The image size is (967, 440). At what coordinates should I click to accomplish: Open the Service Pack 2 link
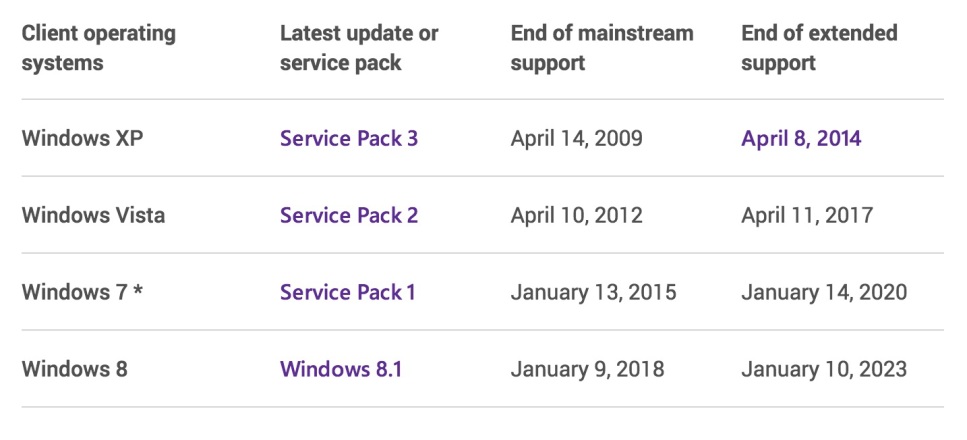tap(348, 215)
